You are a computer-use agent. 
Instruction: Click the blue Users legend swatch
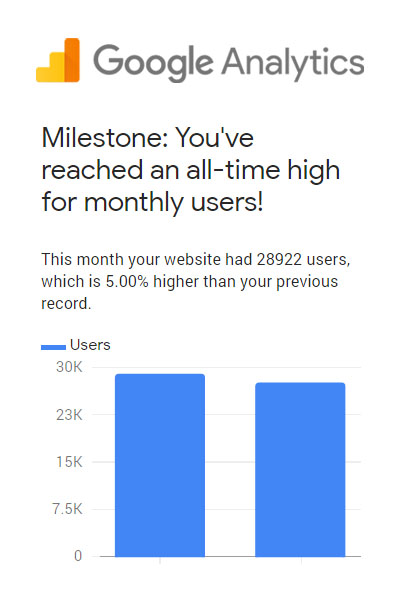point(54,347)
